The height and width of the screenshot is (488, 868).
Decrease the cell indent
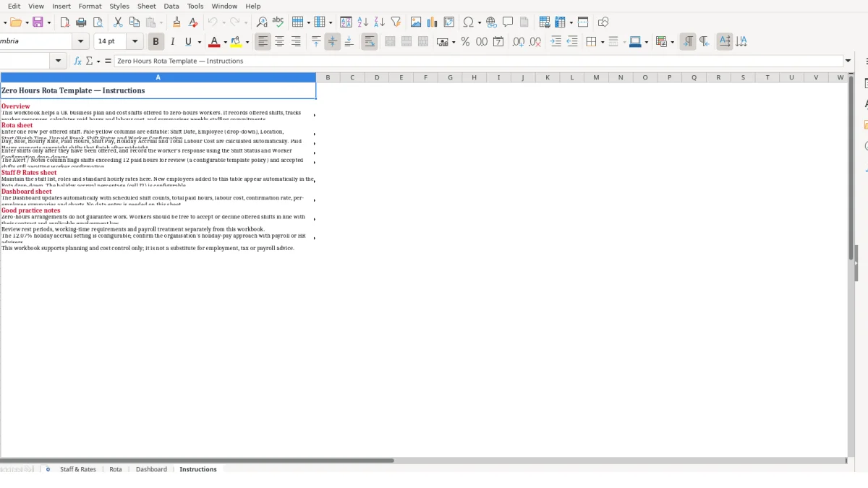[572, 42]
